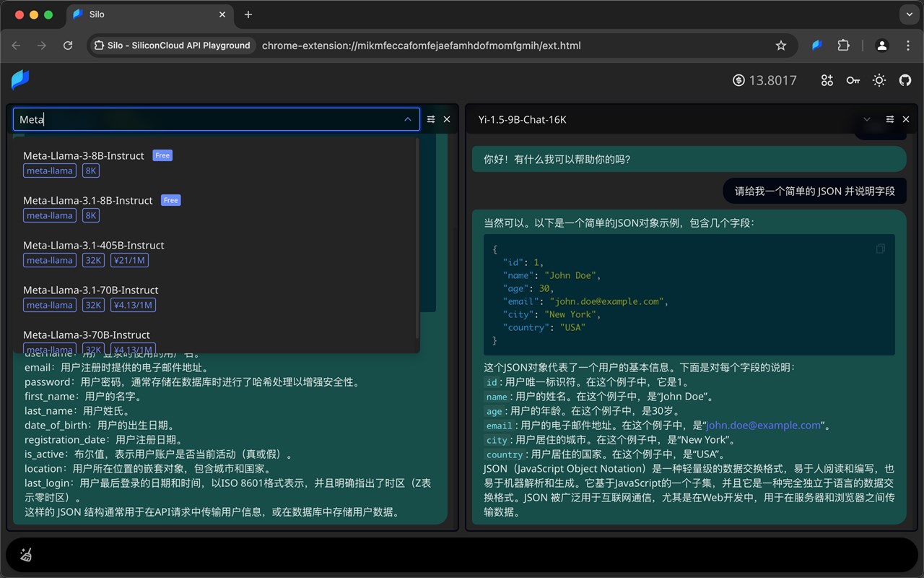Click the model list dropdown scrollbar
This screenshot has height=578, width=924.
(x=417, y=238)
